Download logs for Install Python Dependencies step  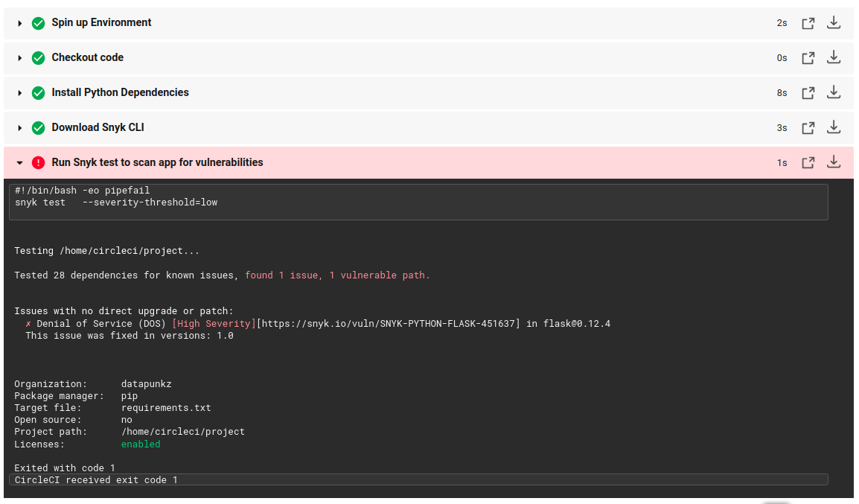[x=834, y=92]
